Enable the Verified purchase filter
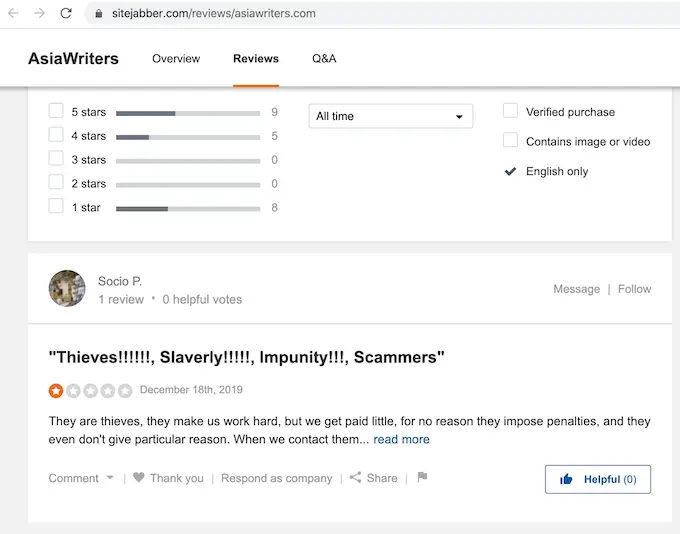Viewport: 680px width, 534px height. pos(511,111)
